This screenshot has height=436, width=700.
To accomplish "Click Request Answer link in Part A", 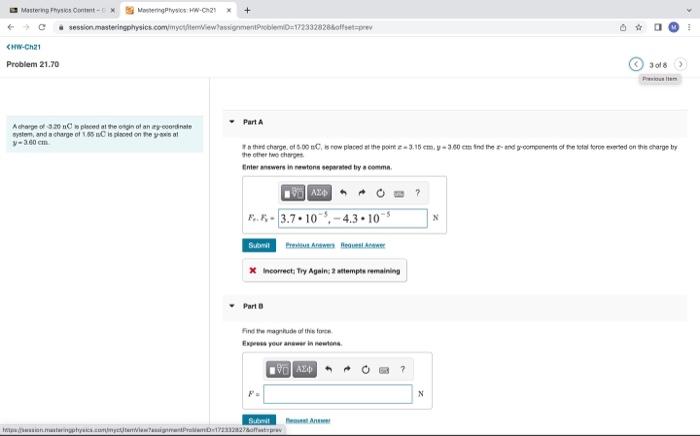I will click(362, 245).
